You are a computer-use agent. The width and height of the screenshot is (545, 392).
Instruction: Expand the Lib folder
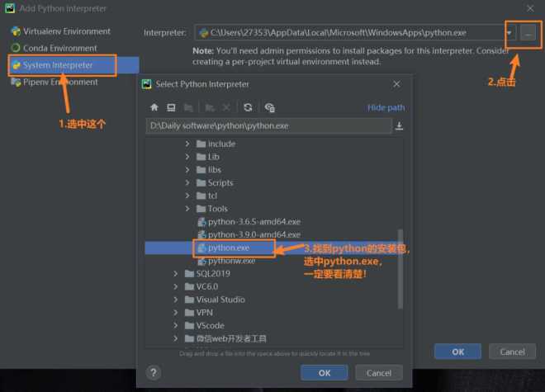pyautogui.click(x=187, y=157)
